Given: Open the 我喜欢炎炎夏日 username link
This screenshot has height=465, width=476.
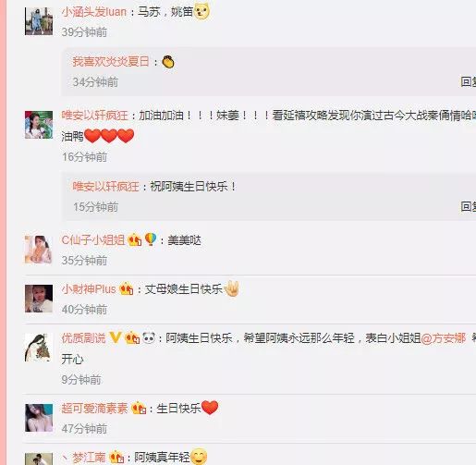Looking at the screenshot, I should [111, 62].
